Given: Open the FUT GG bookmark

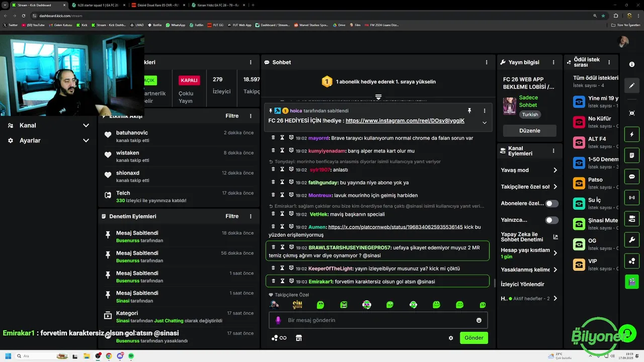Looking at the screenshot, I should (x=214, y=25).
